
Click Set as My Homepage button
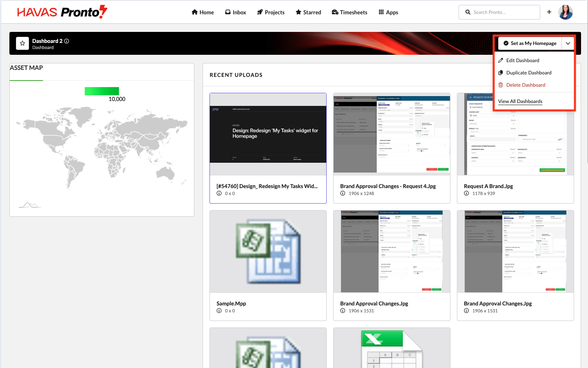[x=530, y=43]
